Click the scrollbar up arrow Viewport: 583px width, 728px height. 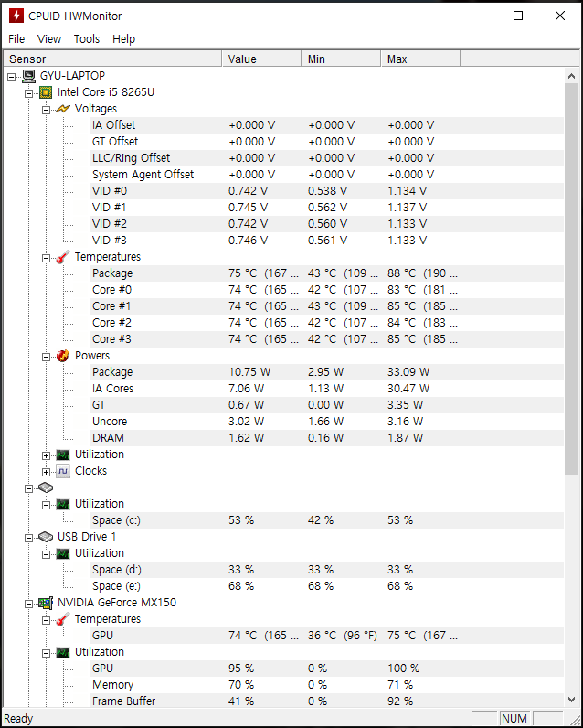click(x=571, y=76)
